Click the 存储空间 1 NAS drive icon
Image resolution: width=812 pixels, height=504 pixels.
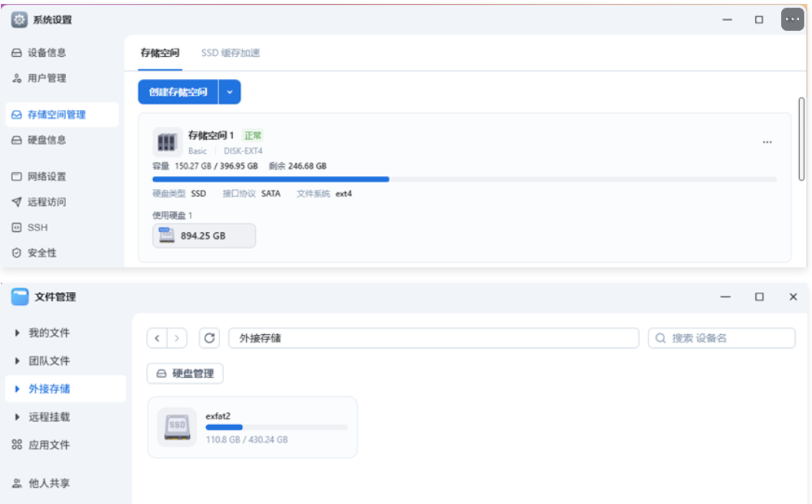click(x=167, y=142)
